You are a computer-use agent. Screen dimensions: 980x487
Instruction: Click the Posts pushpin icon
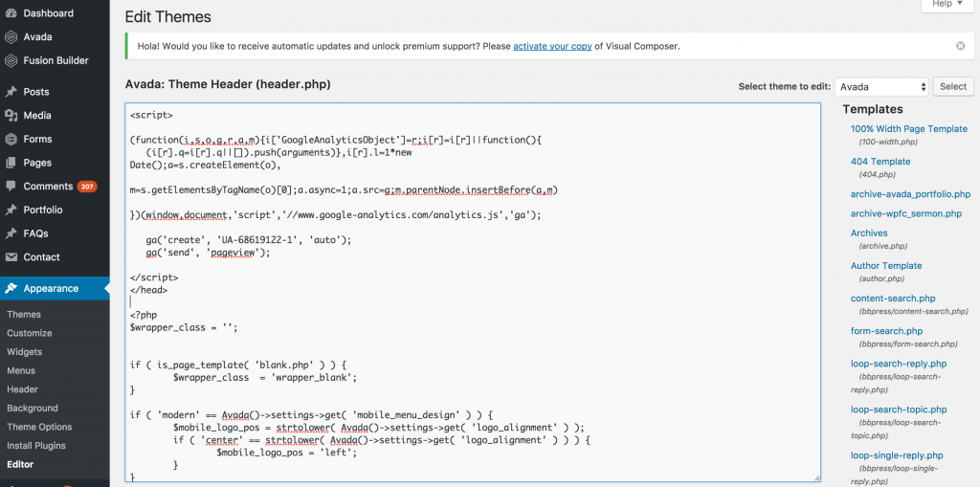[x=11, y=92]
